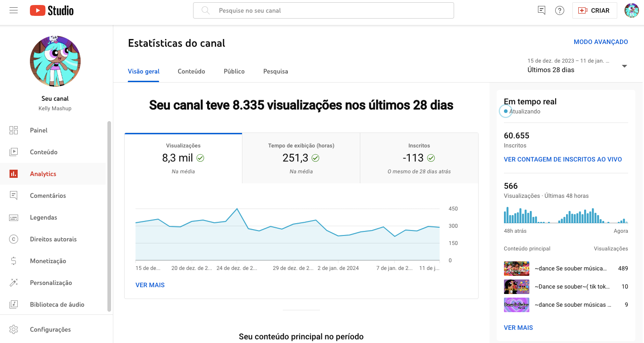Click the 'Seu canal' label in the sidebar
The height and width of the screenshot is (343, 644).
coord(55,98)
